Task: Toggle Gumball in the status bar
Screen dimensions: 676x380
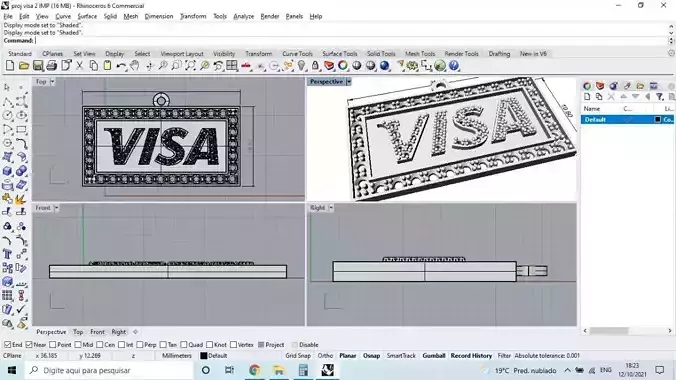Action: [434, 356]
